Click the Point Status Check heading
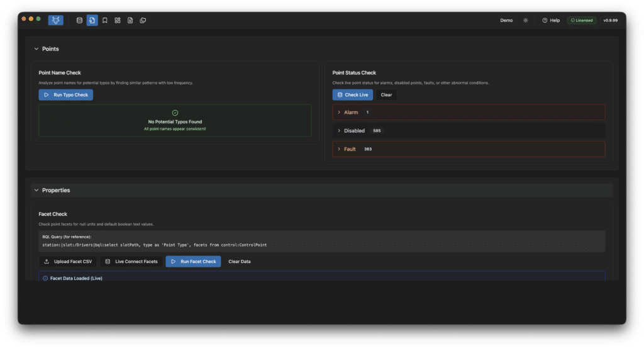 (354, 73)
